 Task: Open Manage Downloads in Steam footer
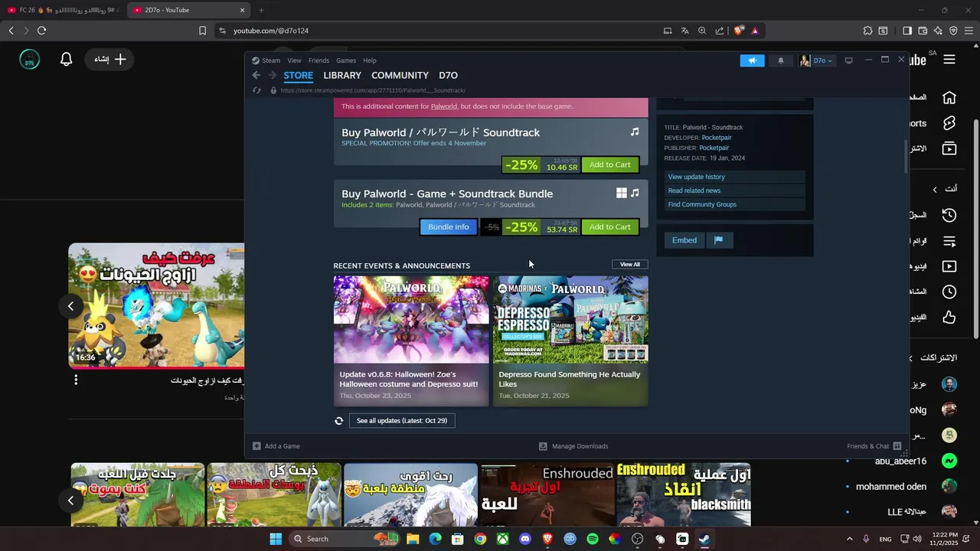point(573,446)
